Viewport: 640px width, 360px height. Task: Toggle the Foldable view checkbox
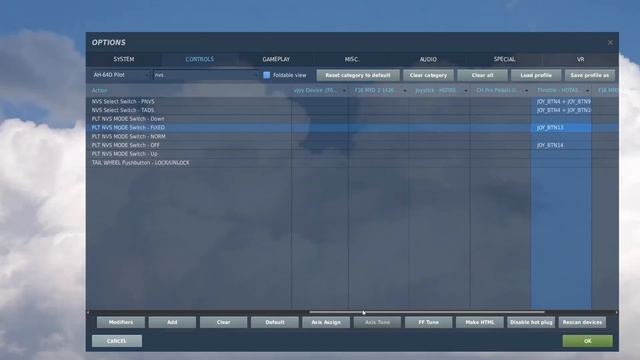pos(267,75)
